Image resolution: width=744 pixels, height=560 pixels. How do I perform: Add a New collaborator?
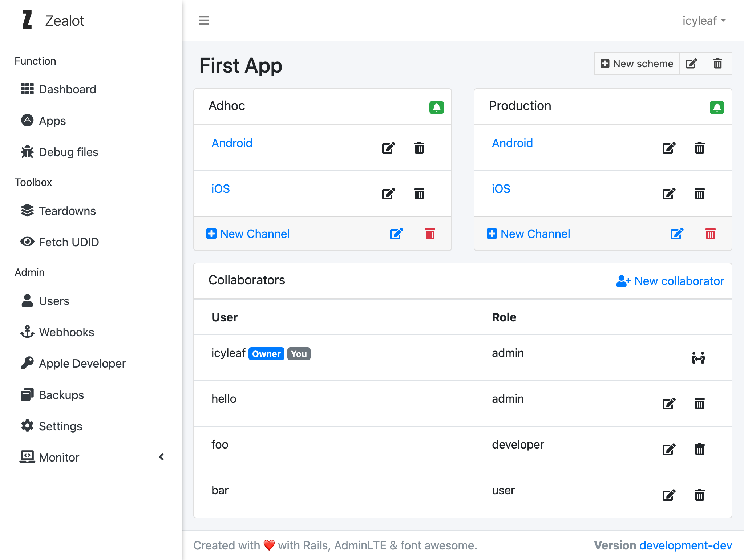670,281
